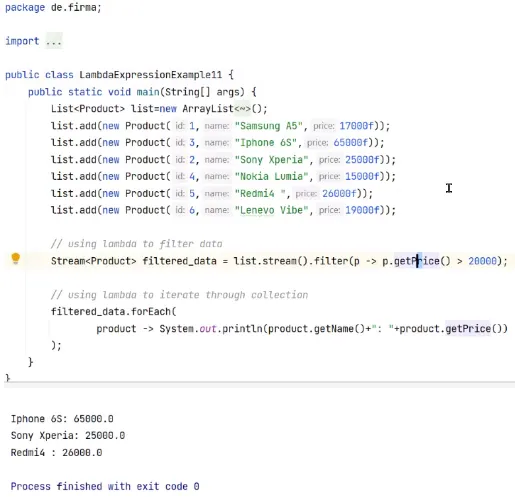Click the main method name

(x=148, y=92)
